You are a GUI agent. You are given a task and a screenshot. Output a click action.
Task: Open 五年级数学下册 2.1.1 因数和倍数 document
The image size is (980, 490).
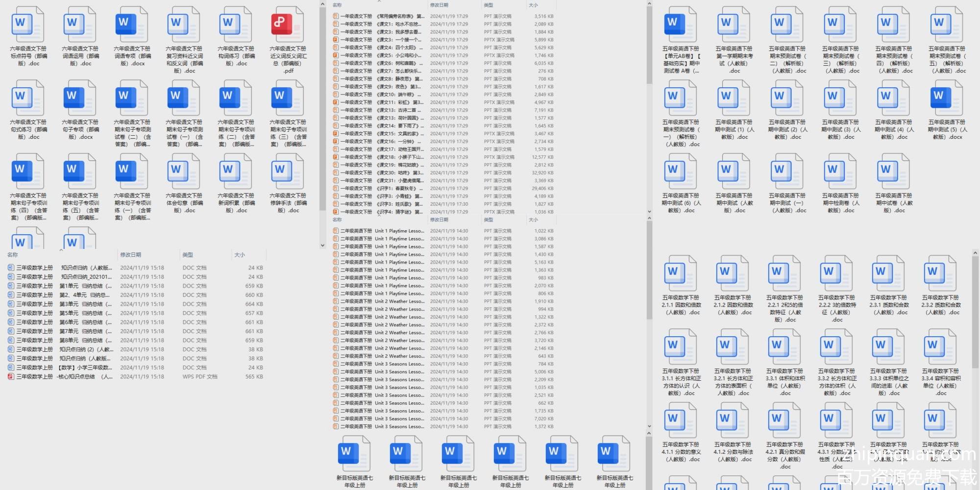pos(681,274)
